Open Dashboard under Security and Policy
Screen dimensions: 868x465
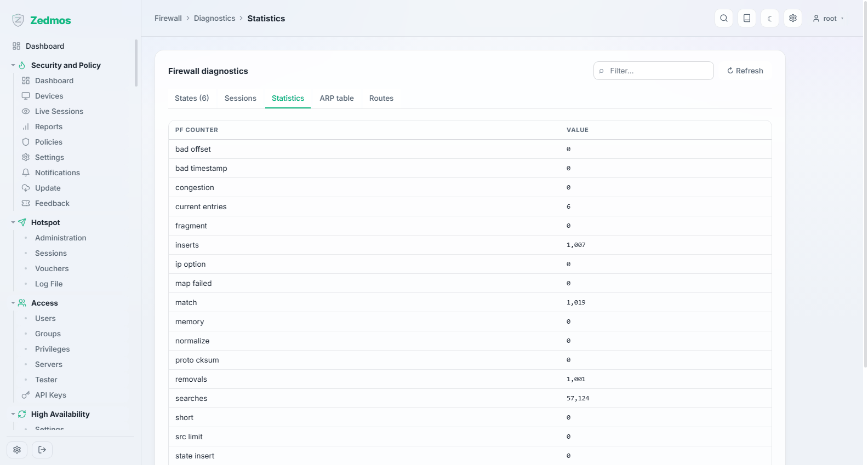(54, 81)
